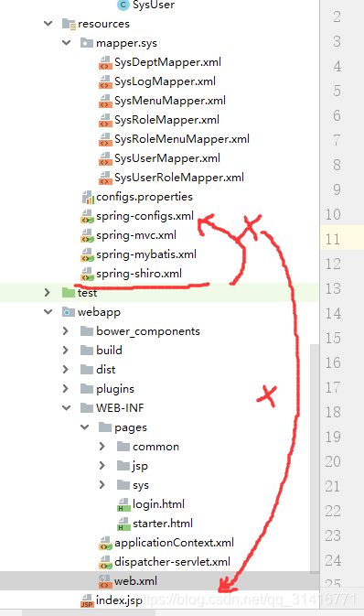Select spring-configs.xml file name
This screenshot has height=616, width=364.
click(x=145, y=216)
